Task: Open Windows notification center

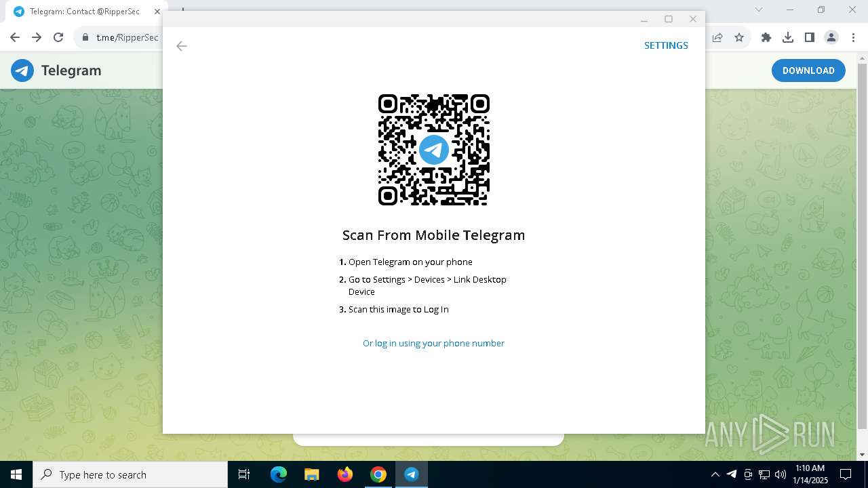Action: pyautogui.click(x=846, y=474)
